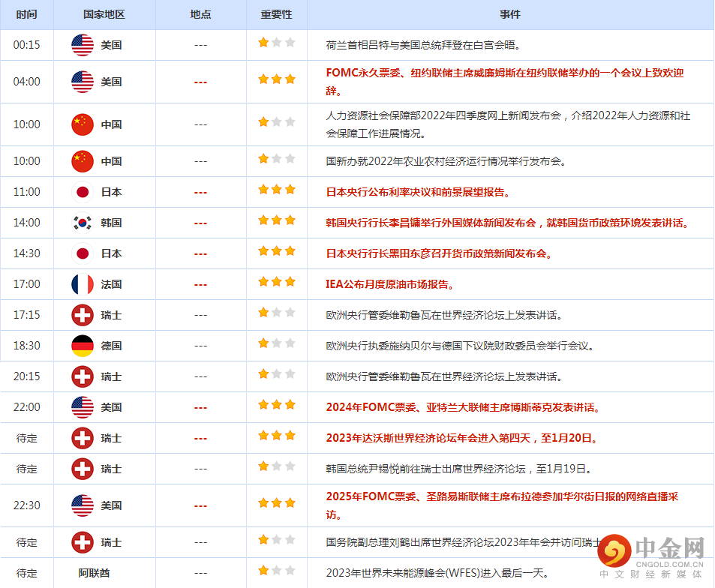Click the 时间 column header

[x=26, y=15]
